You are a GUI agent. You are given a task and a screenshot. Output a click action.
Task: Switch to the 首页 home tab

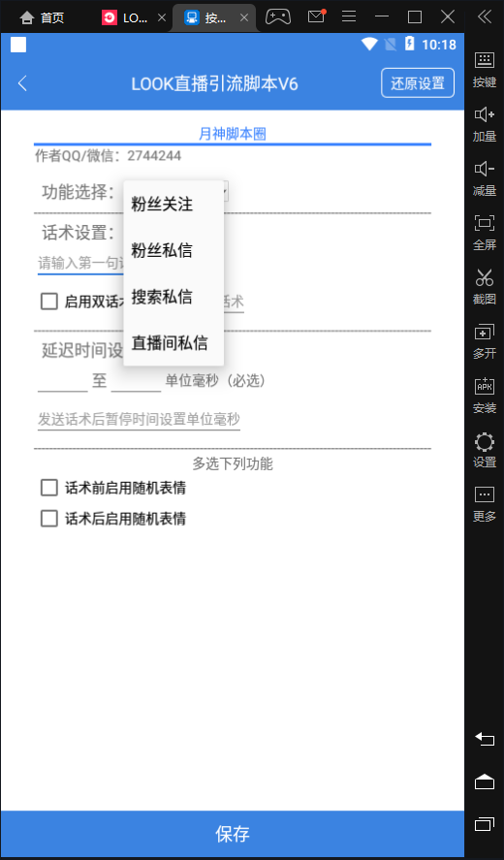tap(42, 18)
